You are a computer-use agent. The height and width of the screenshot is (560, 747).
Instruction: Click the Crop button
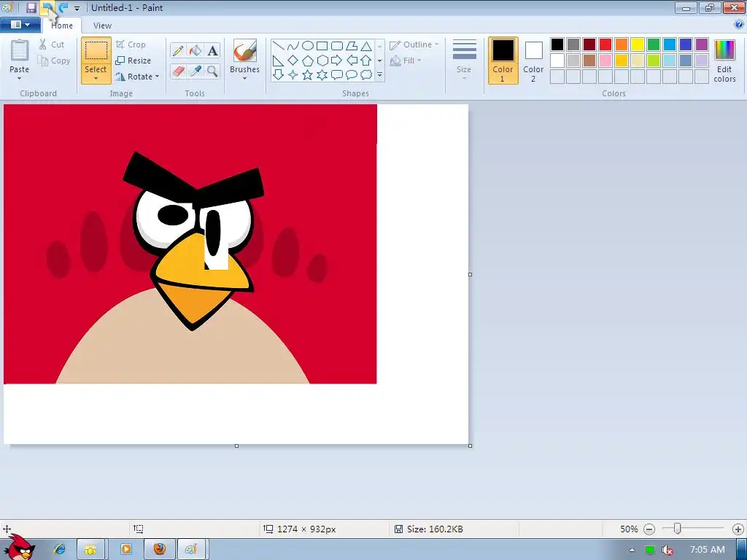131,44
